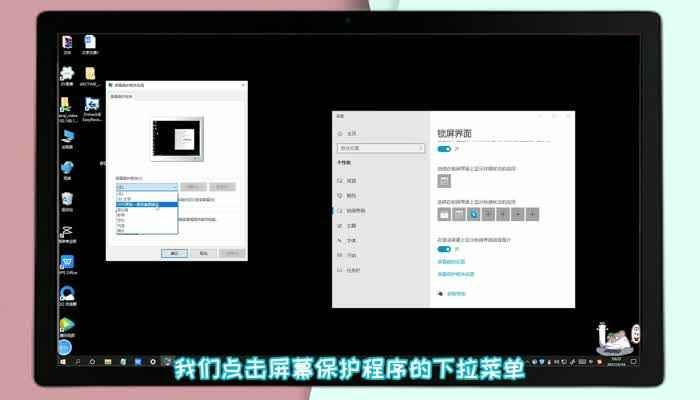
Task: Select the Mail quick status app icon
Action: click(444, 214)
